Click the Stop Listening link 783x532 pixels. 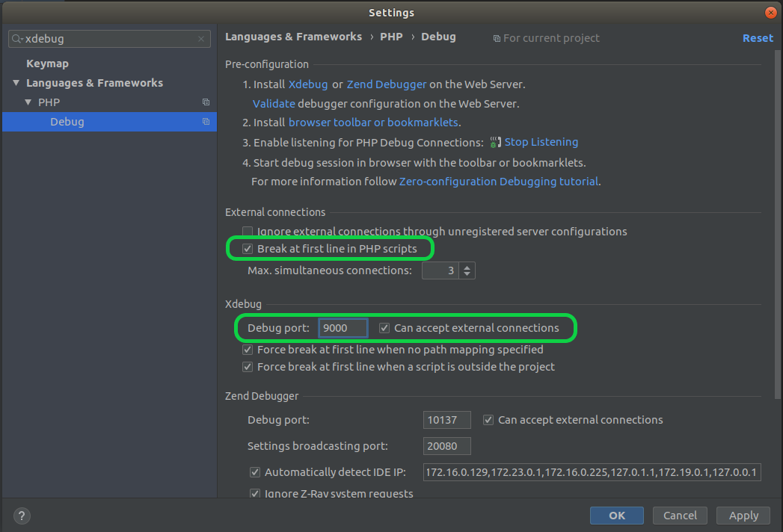point(541,142)
